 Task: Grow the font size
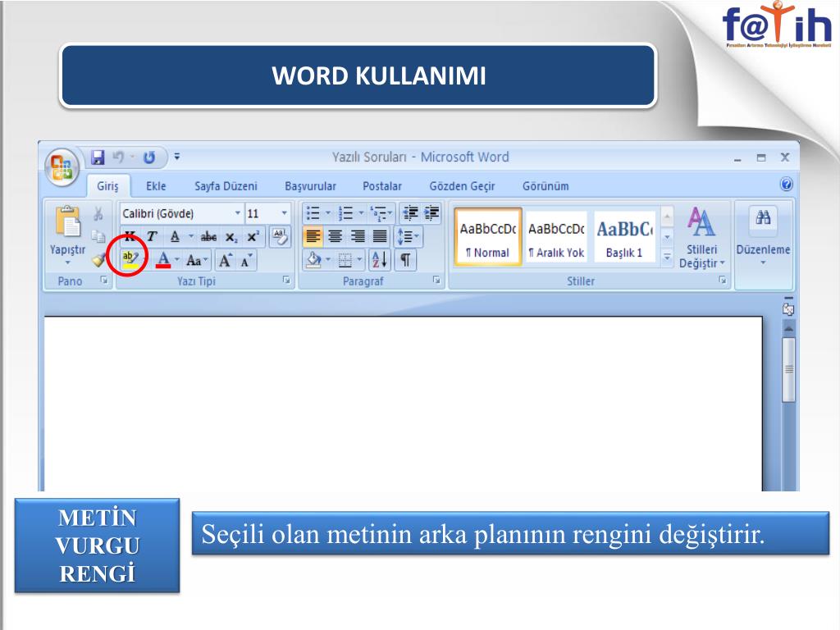pos(225,260)
